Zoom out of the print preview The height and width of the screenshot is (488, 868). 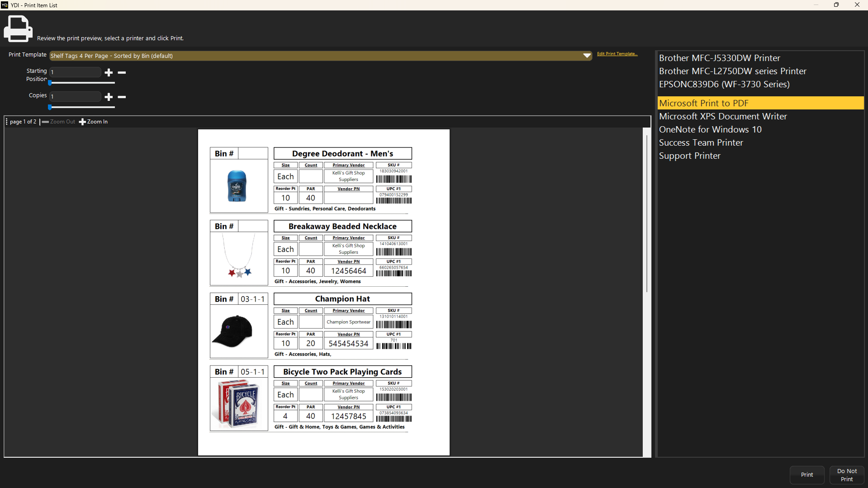click(x=59, y=122)
